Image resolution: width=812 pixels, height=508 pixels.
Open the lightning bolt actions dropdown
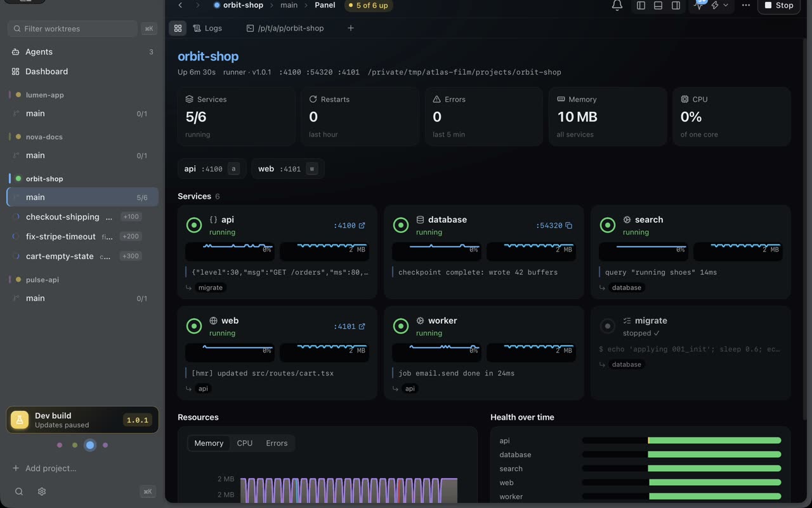click(719, 5)
